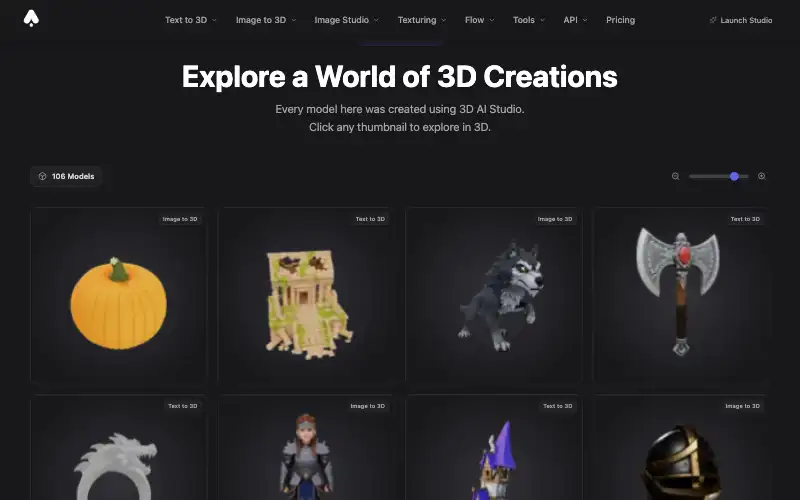Image resolution: width=800 pixels, height=500 pixels.
Task: Click the cube icon beside 106 Models
Action: pos(42,177)
